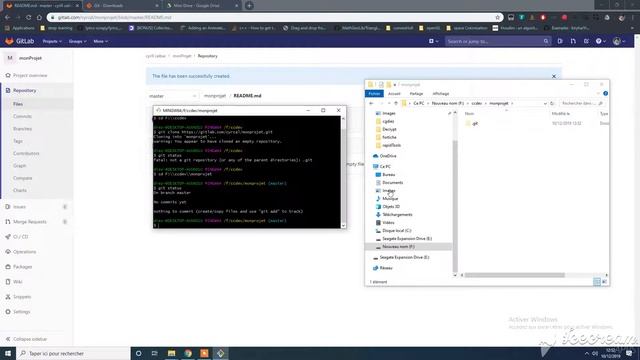Click Chrome back arrow button

[x=7, y=18]
